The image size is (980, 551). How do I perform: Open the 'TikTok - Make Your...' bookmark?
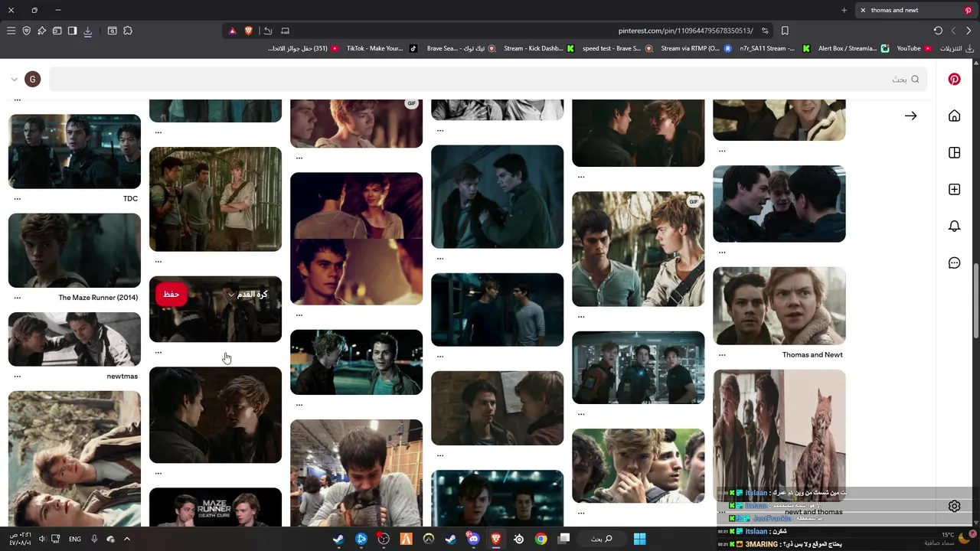pos(381,48)
